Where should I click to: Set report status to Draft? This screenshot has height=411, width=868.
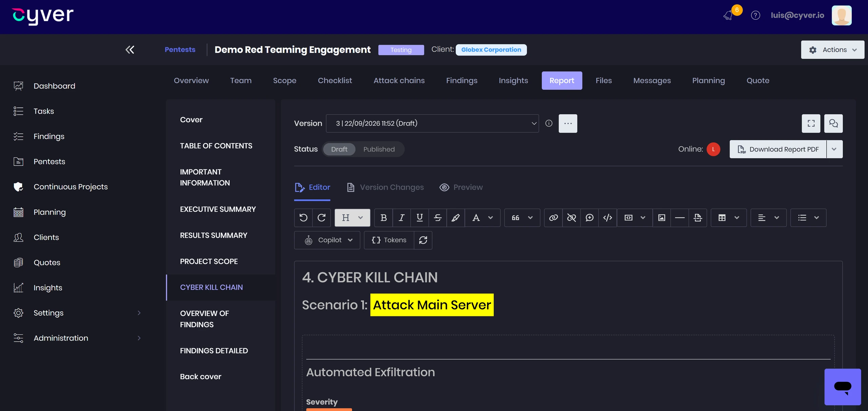[x=339, y=149]
